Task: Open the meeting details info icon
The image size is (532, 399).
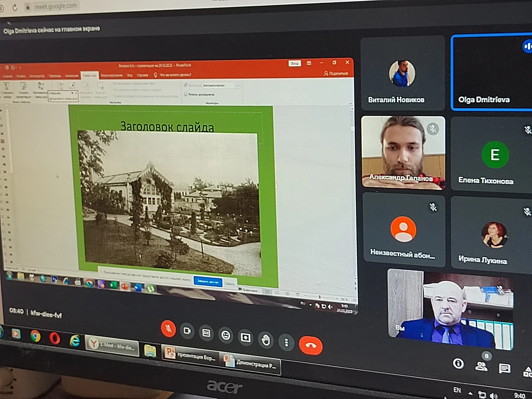Action: tap(458, 363)
